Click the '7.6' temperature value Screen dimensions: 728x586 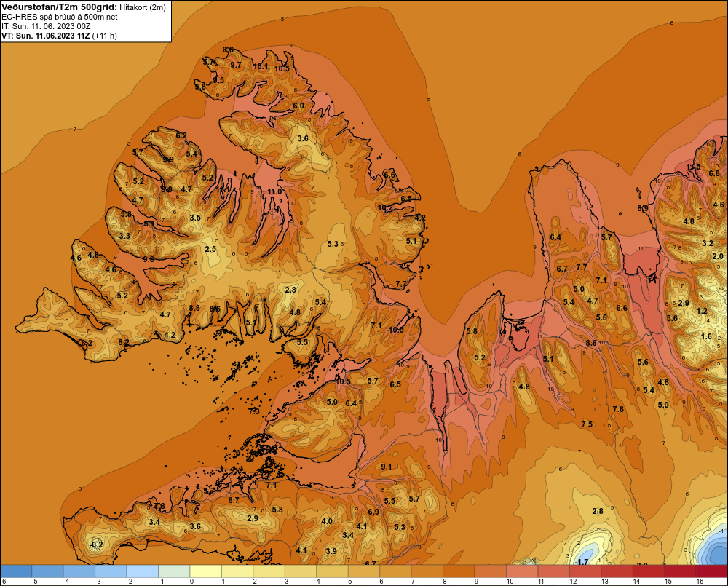[618, 409]
